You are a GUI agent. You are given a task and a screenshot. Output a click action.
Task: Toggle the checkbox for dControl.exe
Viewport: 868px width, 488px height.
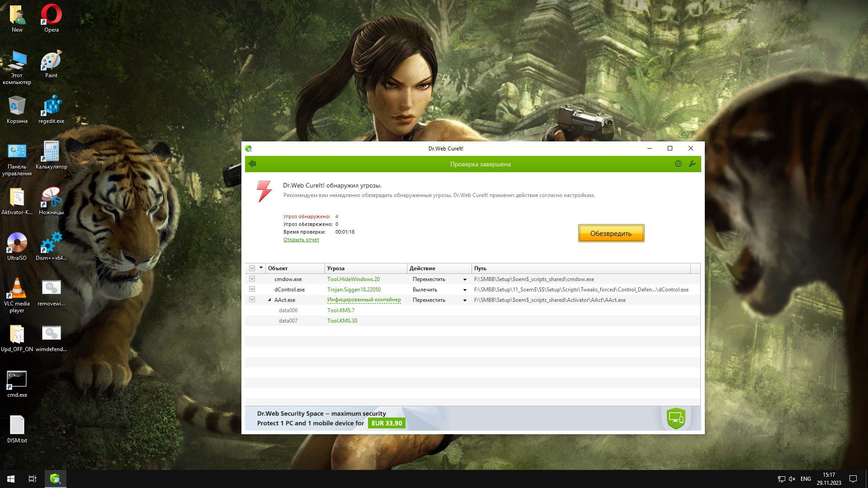click(252, 289)
